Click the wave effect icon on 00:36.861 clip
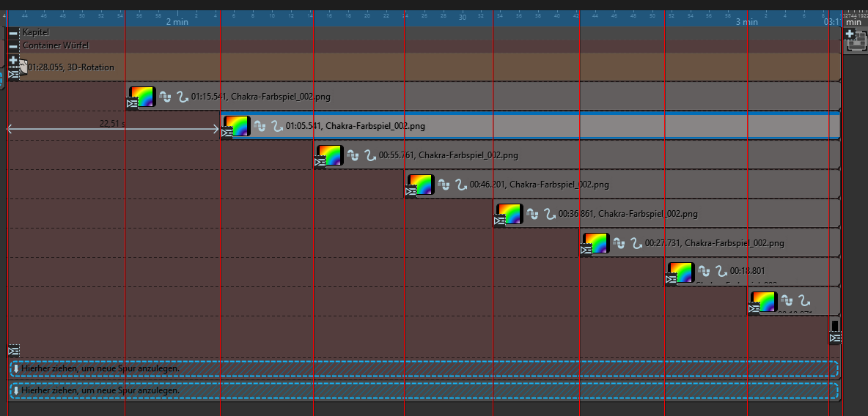Viewport: 868px width, 416px height. tap(532, 214)
